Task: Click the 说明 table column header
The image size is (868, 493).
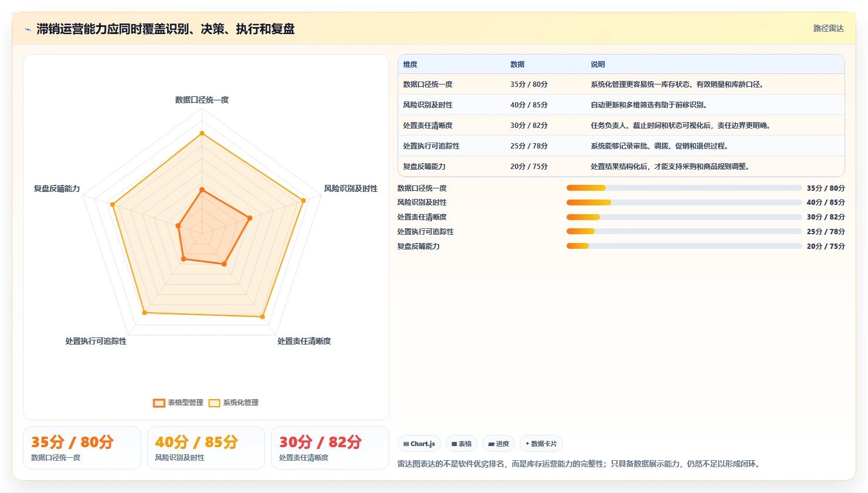Action: (598, 65)
